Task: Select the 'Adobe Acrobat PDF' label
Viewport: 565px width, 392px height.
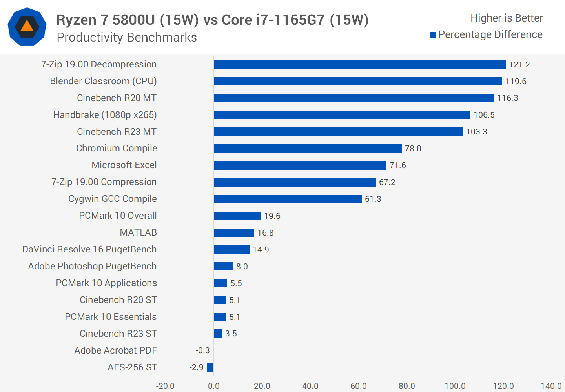Action: (x=116, y=350)
